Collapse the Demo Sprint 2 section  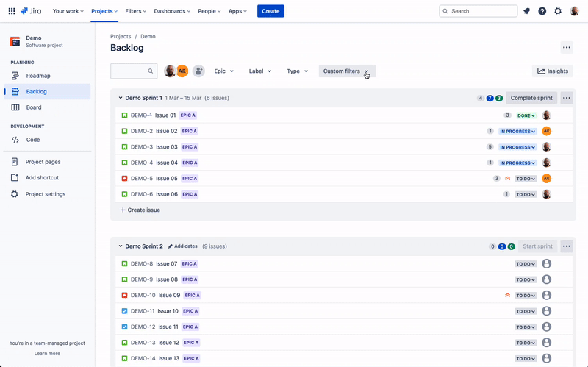pos(121,246)
